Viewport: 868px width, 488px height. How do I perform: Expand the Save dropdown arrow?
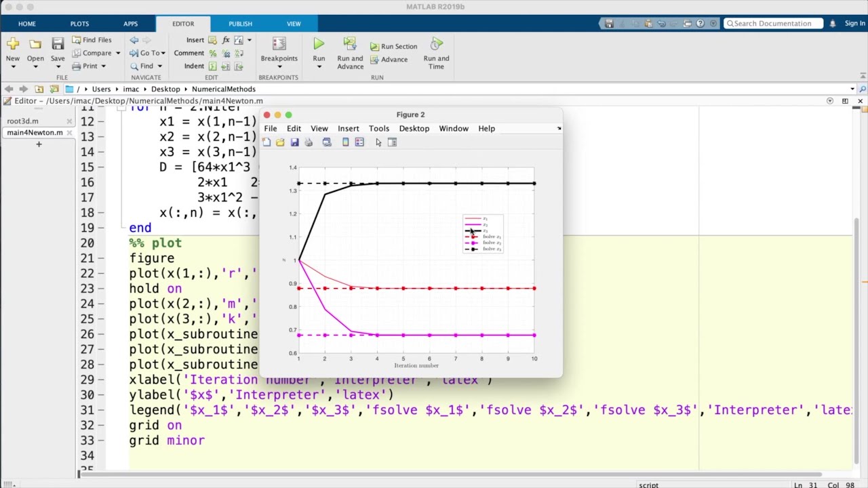(x=58, y=67)
